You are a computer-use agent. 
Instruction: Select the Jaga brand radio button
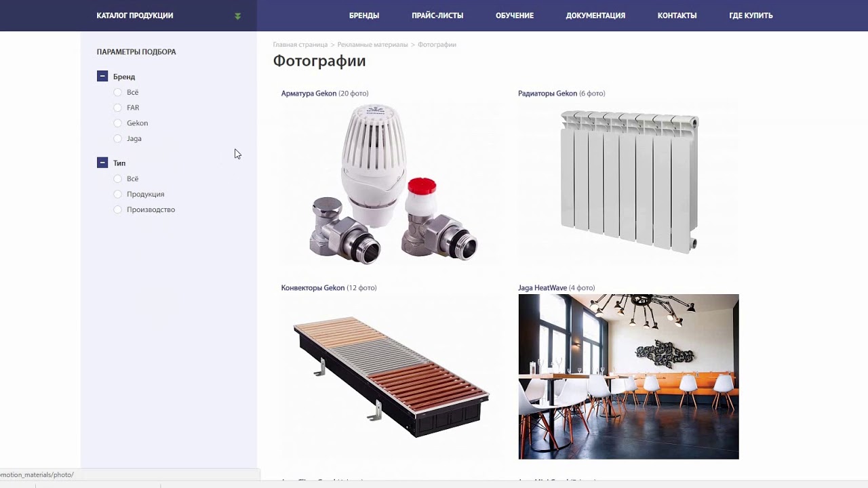(x=118, y=138)
